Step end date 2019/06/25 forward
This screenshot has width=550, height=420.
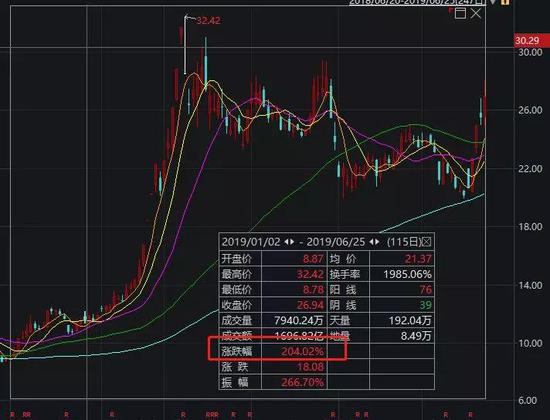click(x=376, y=242)
